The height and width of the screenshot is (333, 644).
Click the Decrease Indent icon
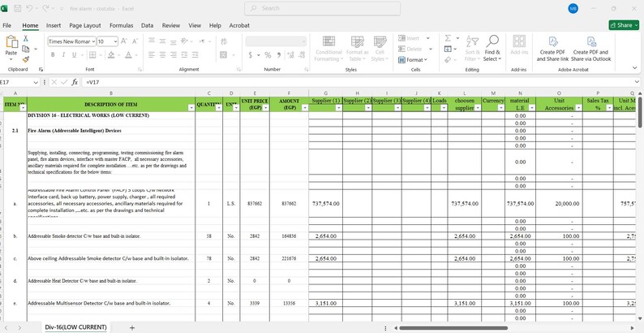tap(184, 54)
